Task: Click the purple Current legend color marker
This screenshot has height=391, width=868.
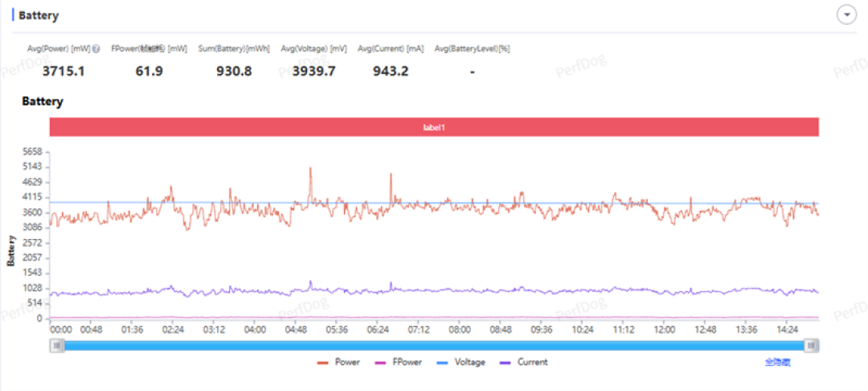Action: (x=506, y=363)
